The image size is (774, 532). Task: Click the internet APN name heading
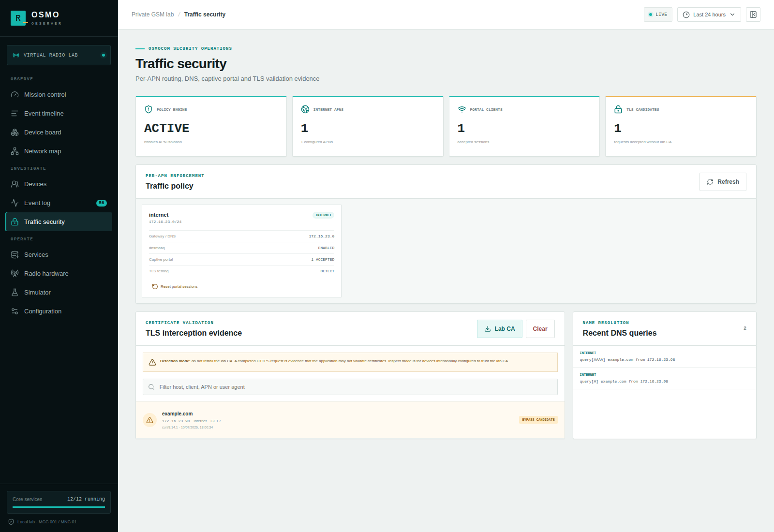coord(159,215)
